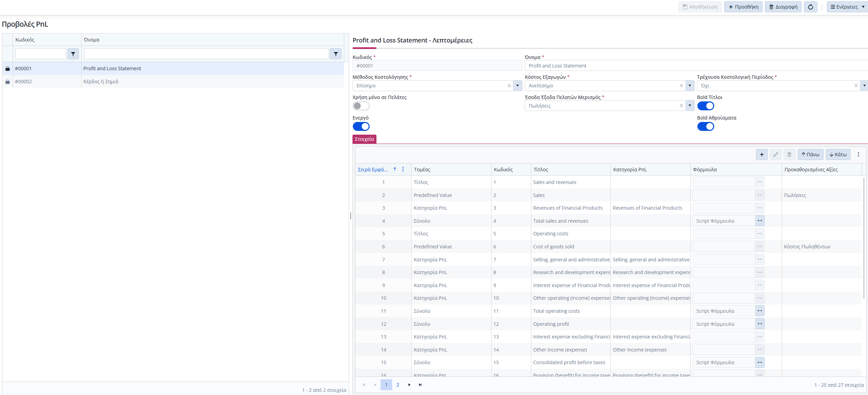Click the Όνομα field with Profit and Loss Statement
Screen dimensions: 868x395
click(696, 66)
